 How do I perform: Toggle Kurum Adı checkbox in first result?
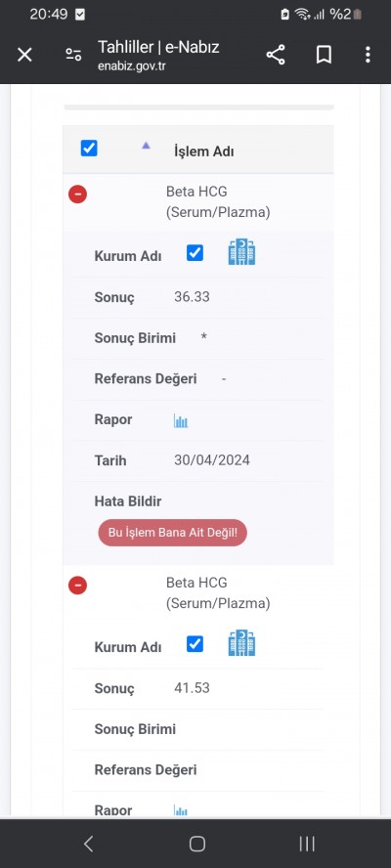tap(195, 253)
